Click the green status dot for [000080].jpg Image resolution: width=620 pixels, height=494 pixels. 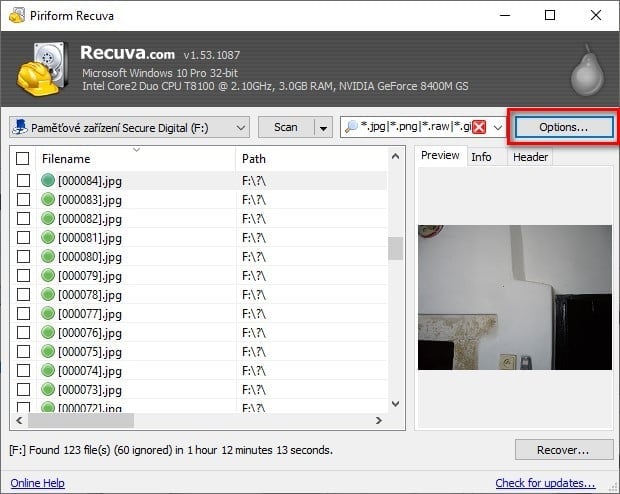tap(48, 256)
